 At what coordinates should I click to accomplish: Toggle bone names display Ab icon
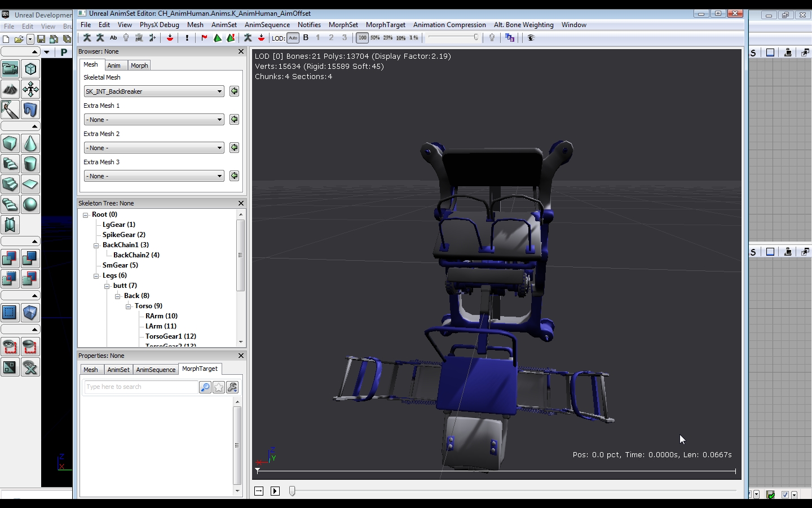coord(113,38)
